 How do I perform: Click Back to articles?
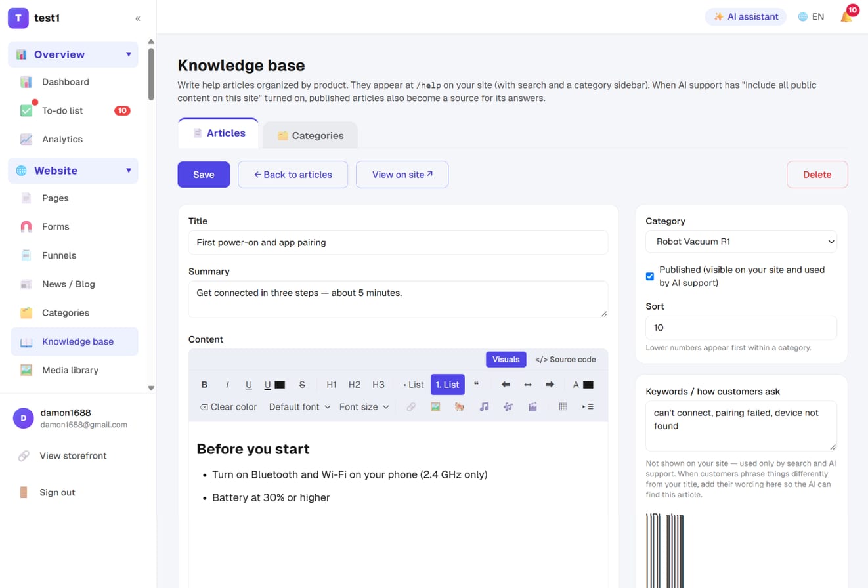click(x=293, y=175)
